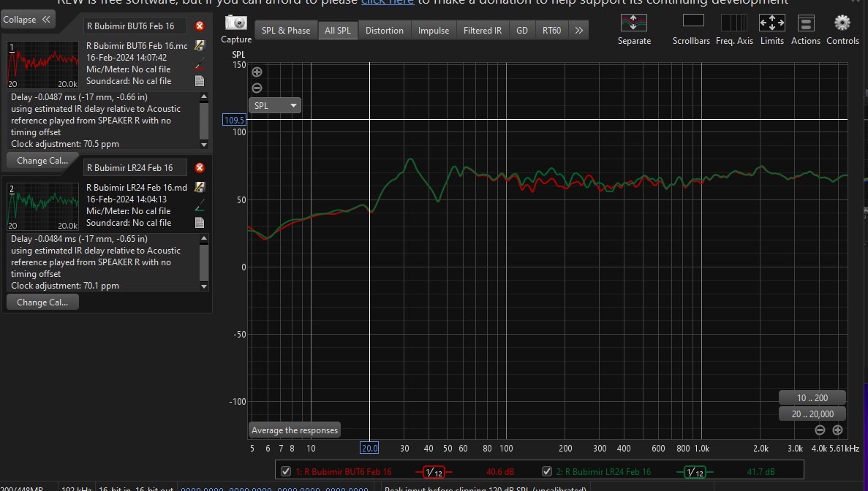Image resolution: width=868 pixels, height=491 pixels.
Task: Click the 41.7 dB legend value
Action: 761,472
